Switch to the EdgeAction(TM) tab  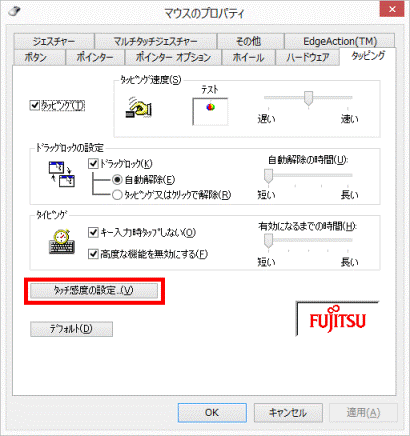tap(340, 41)
